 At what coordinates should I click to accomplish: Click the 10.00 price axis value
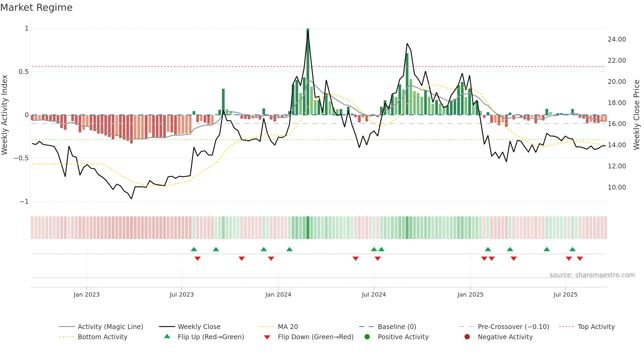tap(617, 187)
